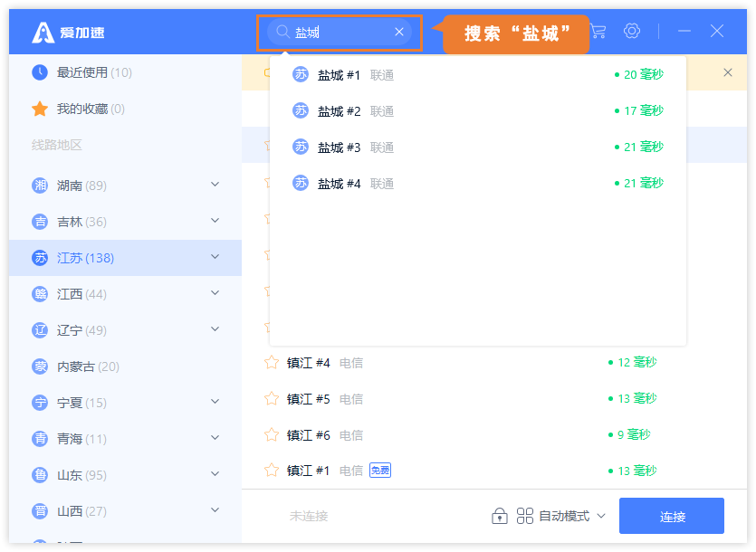Select 盐城 #4 联通 search result
Screen dimensions: 756x552
pos(478,183)
